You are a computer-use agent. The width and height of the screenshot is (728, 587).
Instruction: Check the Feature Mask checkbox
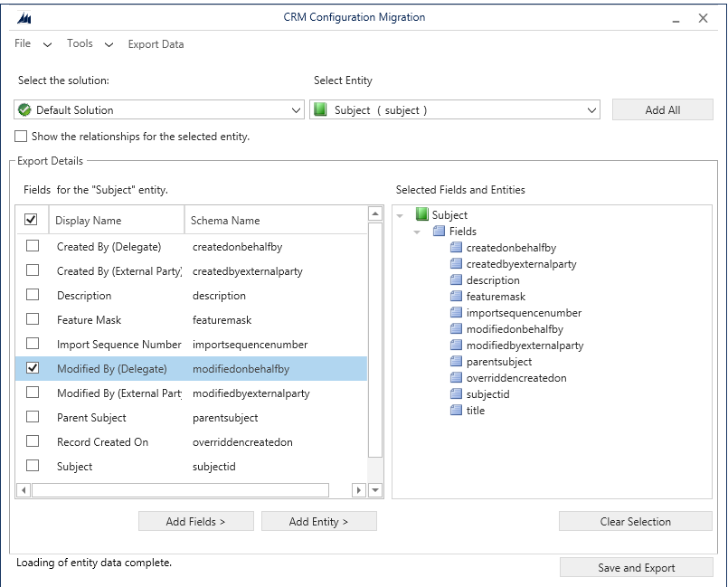click(x=33, y=319)
